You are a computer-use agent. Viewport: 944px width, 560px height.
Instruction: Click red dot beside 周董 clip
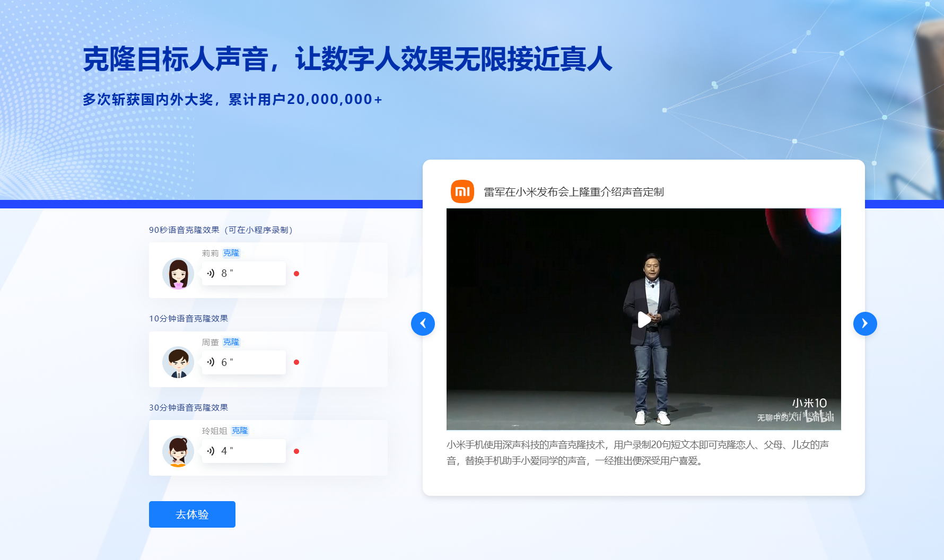pos(296,362)
